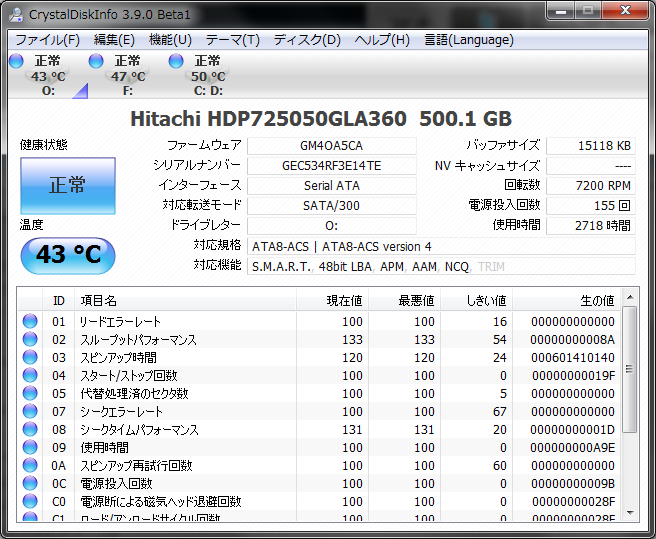Click the status orb for ID C0 row

click(30, 501)
